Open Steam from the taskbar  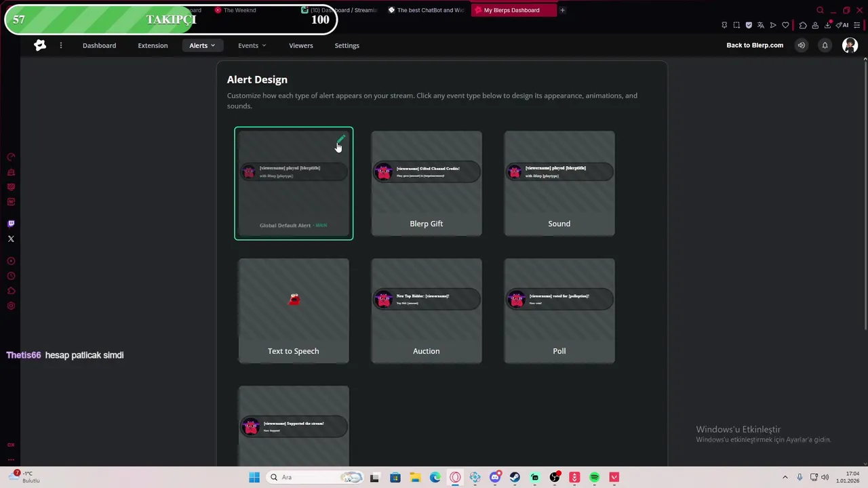515,477
